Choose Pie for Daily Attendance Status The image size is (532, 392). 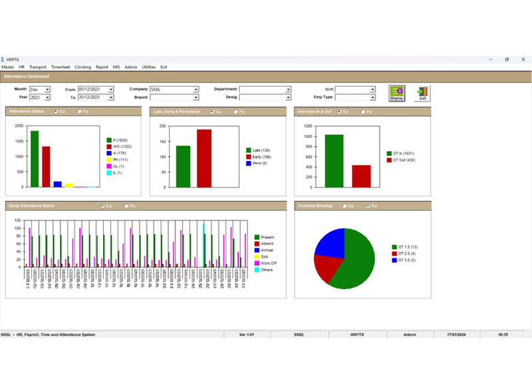click(x=126, y=206)
